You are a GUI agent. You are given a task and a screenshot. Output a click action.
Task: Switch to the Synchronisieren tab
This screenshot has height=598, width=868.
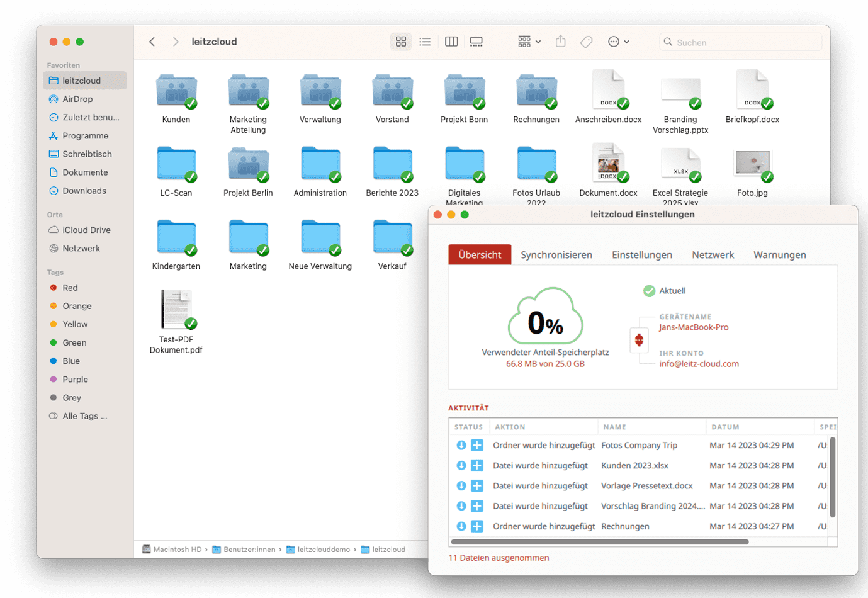[556, 255]
